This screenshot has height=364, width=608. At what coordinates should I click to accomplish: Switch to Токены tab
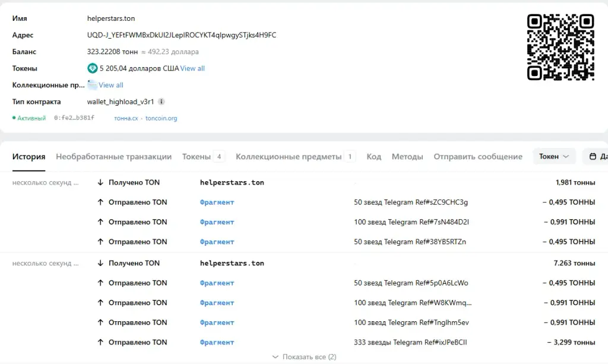click(x=203, y=157)
